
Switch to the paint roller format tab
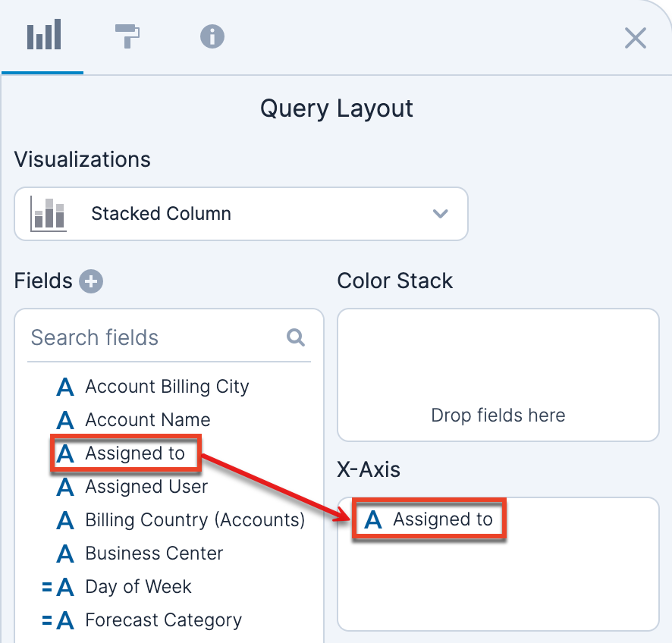(x=127, y=36)
